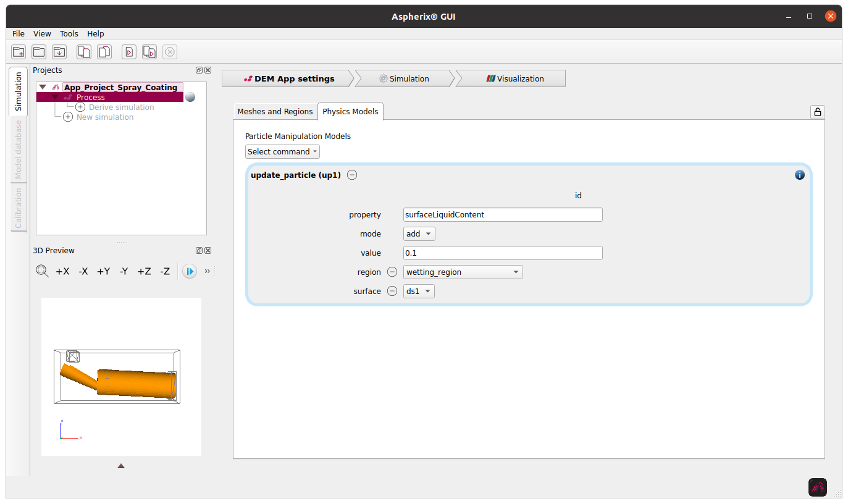Remove the region parameter with minus icon

(392, 272)
